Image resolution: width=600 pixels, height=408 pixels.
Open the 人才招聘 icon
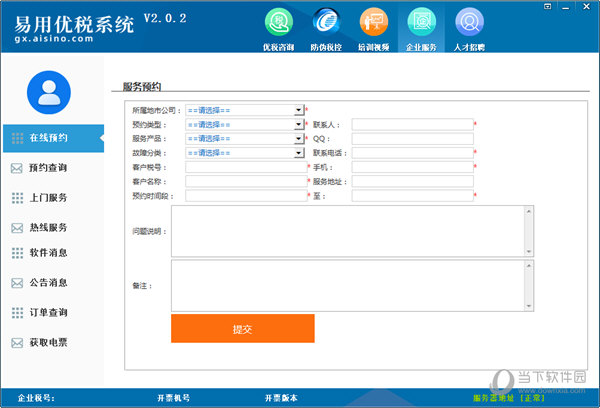[x=470, y=22]
